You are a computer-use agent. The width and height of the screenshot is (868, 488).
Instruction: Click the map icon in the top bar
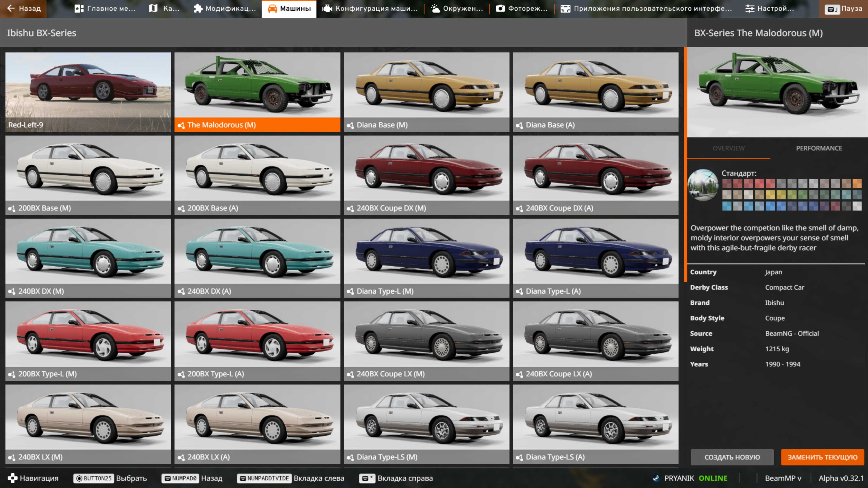point(153,8)
